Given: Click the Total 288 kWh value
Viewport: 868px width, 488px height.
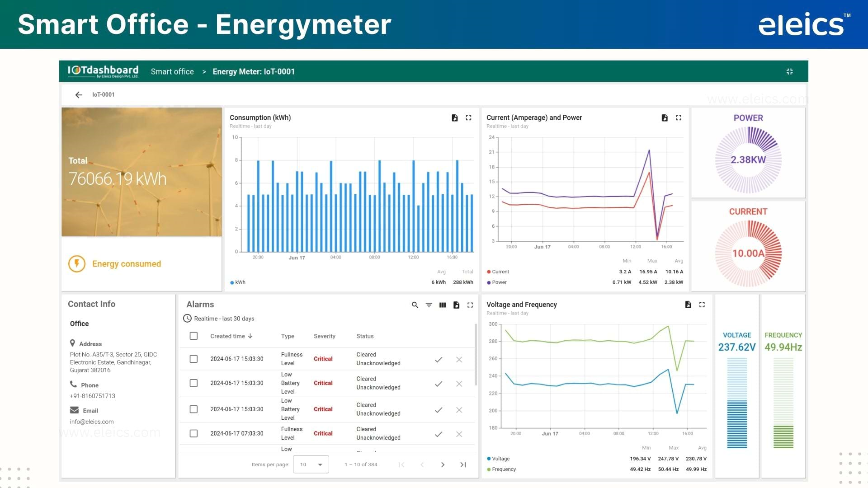Looking at the screenshot, I should click(463, 282).
